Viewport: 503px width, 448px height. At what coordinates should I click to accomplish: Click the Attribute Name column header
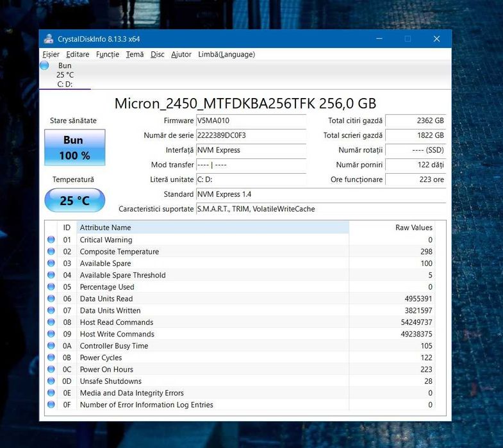[x=213, y=228]
